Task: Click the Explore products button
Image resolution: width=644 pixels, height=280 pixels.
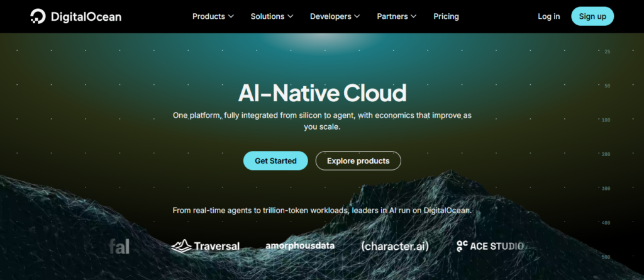Action: pyautogui.click(x=358, y=160)
